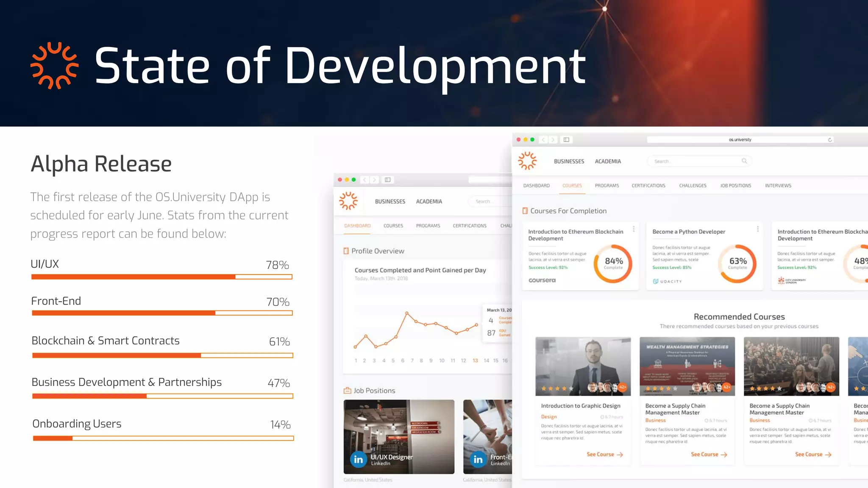Click the search magnifier icon in front window
The width and height of the screenshot is (868, 488).
point(744,161)
